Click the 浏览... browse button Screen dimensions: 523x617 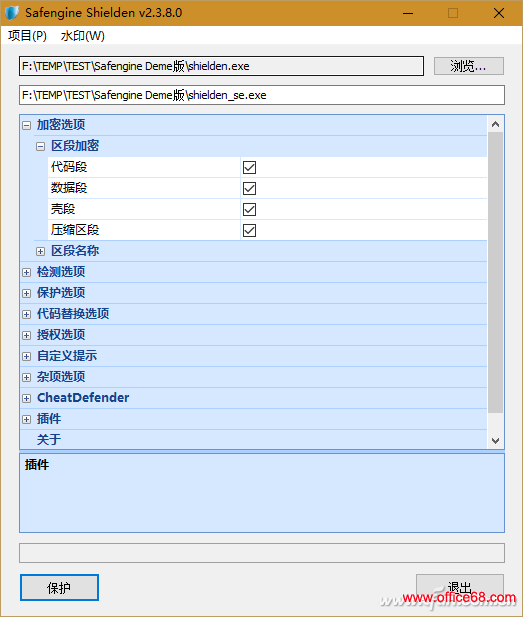tap(469, 66)
